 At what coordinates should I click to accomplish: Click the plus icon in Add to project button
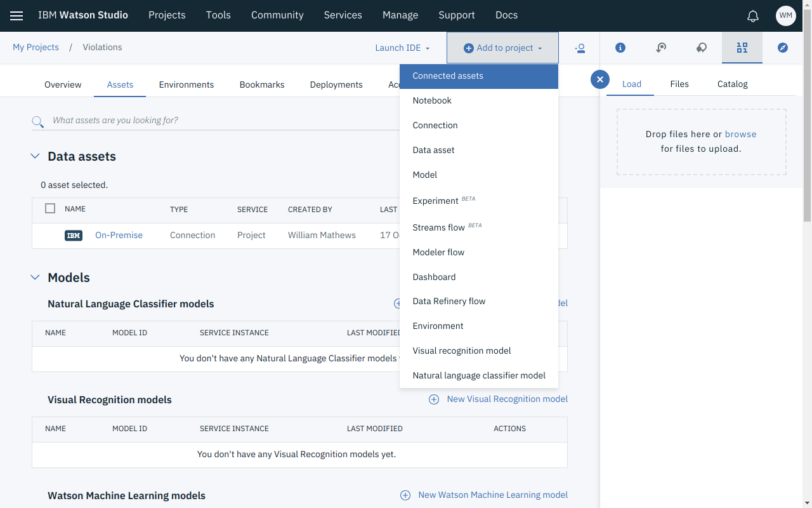(469, 48)
